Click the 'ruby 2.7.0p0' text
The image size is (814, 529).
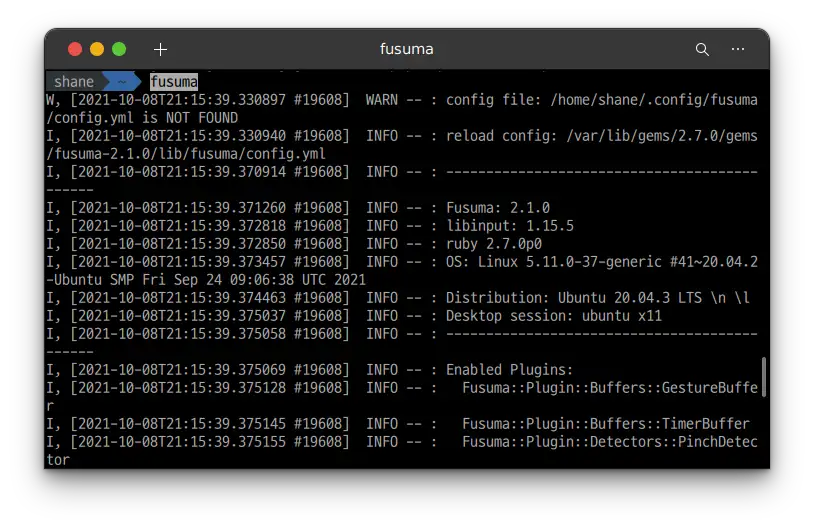pyautogui.click(x=494, y=244)
